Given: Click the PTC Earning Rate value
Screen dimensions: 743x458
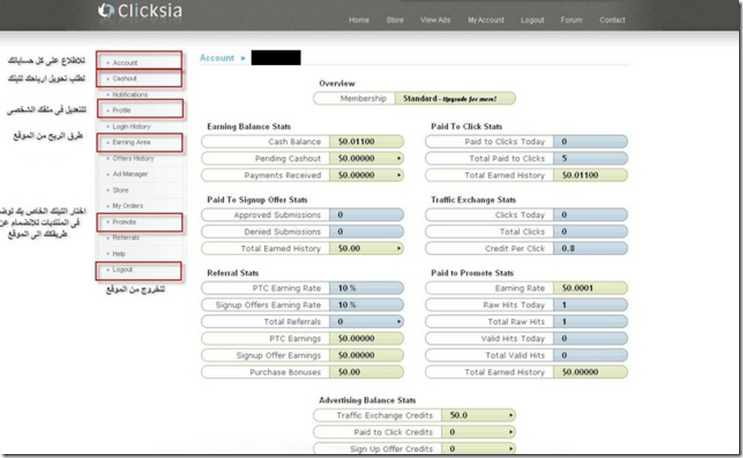Looking at the screenshot, I should click(x=347, y=288).
